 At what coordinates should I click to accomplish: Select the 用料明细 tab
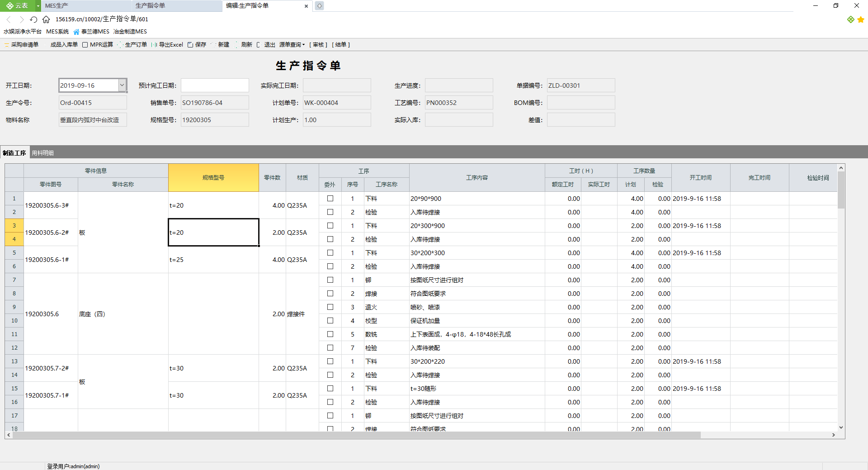coord(42,153)
